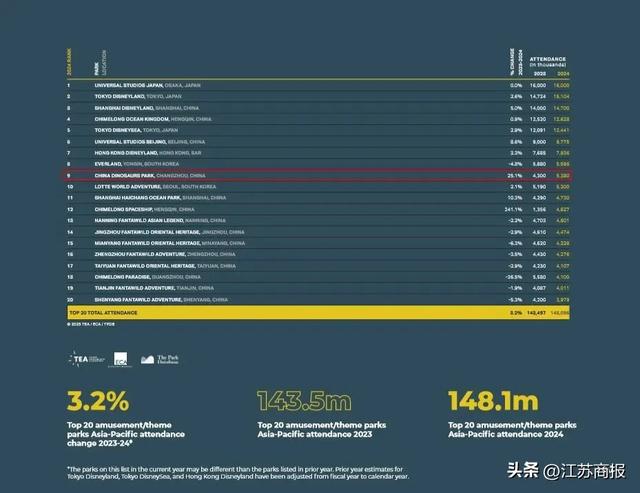Image resolution: width=640 pixels, height=493 pixels.
Task: Select the Zhengzhou Fantawild Adventure entry
Action: click(165, 254)
